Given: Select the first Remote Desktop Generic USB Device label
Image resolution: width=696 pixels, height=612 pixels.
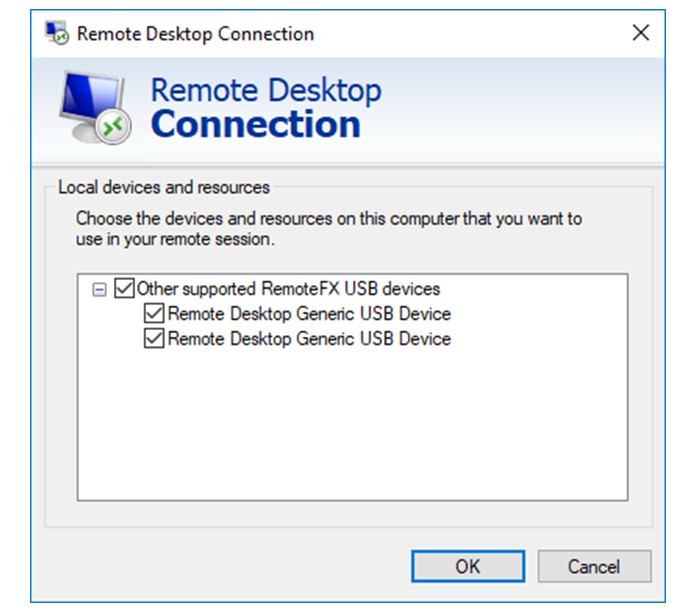Looking at the screenshot, I should 309,313.
